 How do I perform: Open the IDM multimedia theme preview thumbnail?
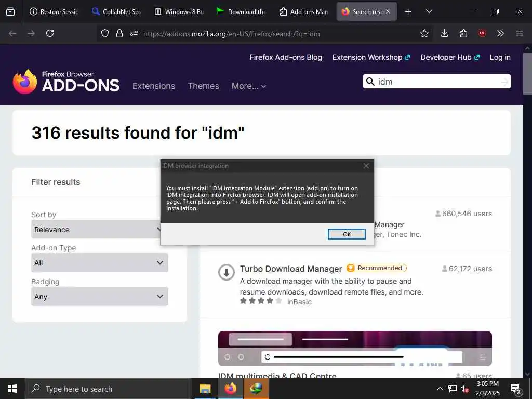coord(355,349)
